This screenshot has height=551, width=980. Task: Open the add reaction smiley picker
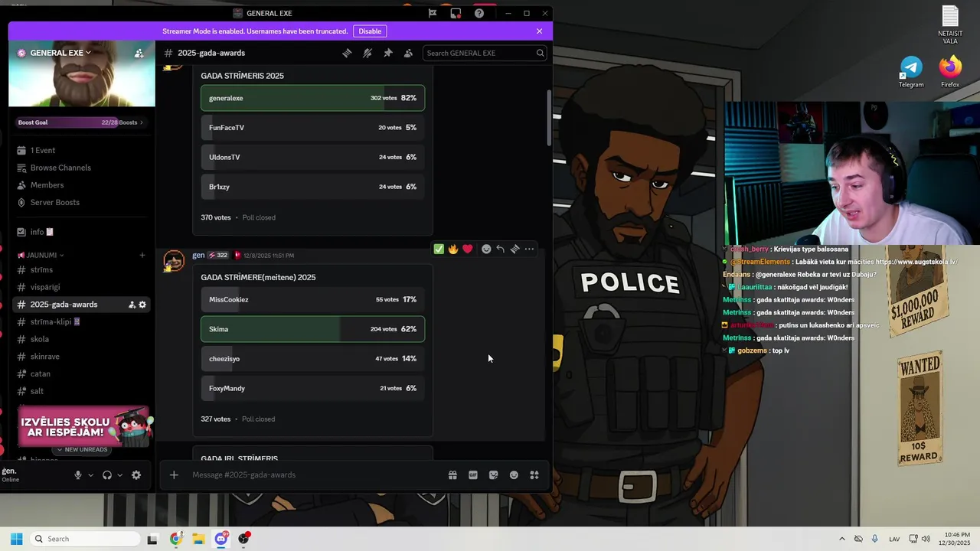(486, 249)
